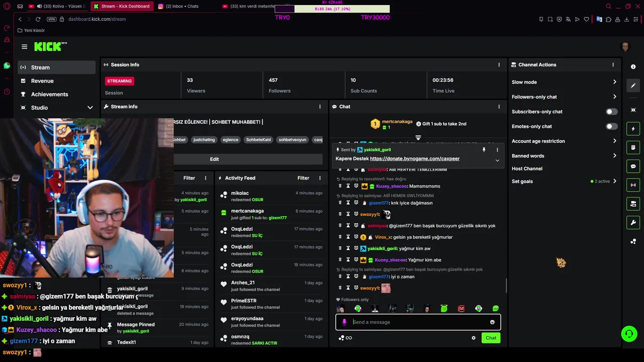Click the browser address bar URL

97,19
